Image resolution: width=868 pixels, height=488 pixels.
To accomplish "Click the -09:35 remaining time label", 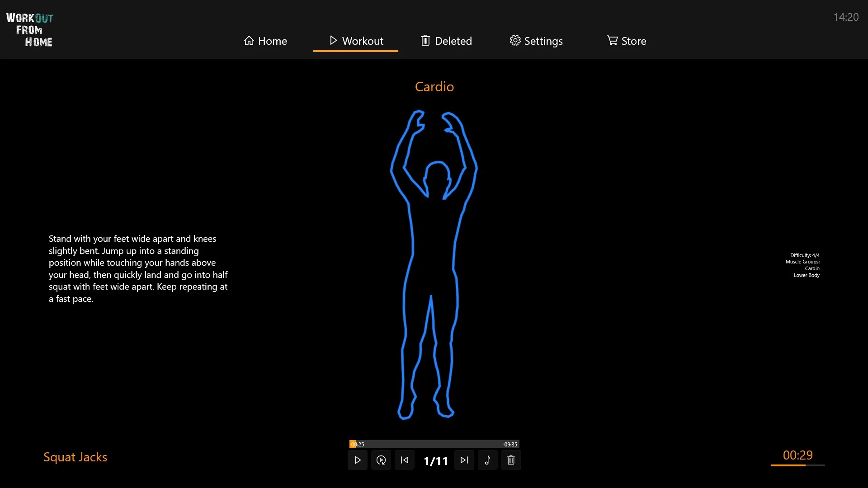I will [x=509, y=445].
